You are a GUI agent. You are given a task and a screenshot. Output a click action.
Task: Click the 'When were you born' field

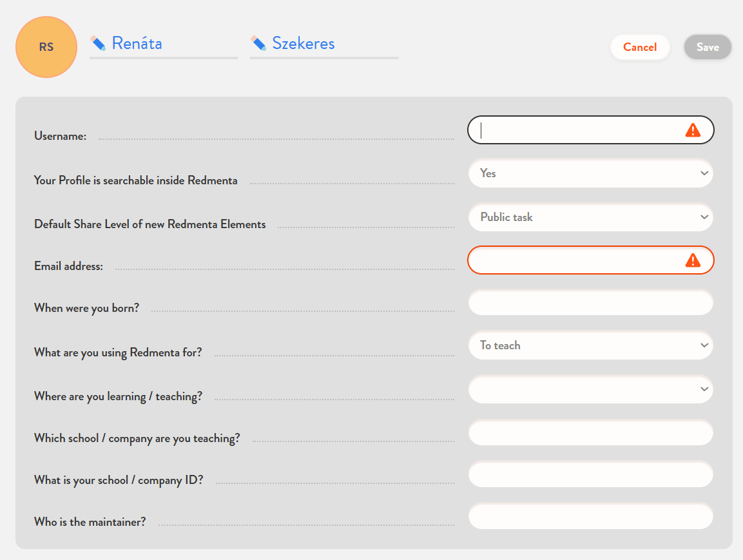click(x=590, y=303)
